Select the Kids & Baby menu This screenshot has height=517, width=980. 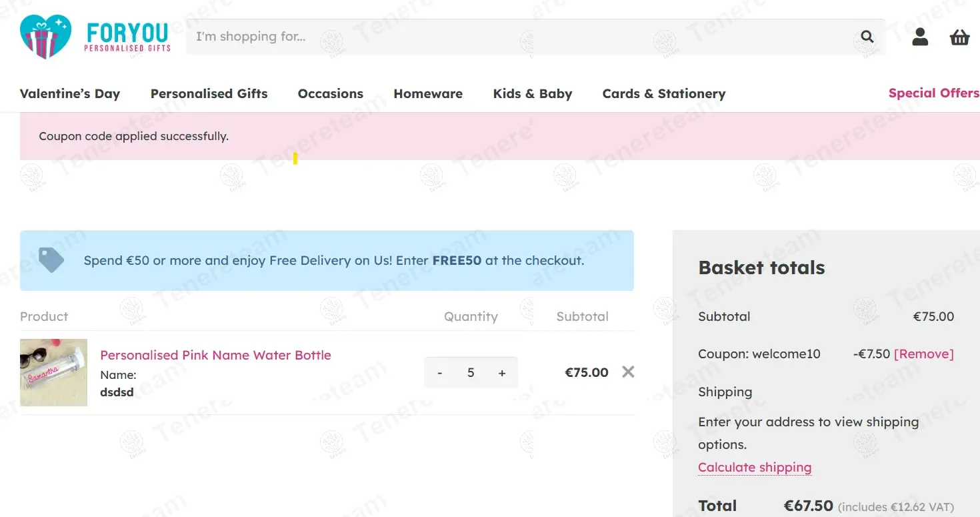coord(533,94)
